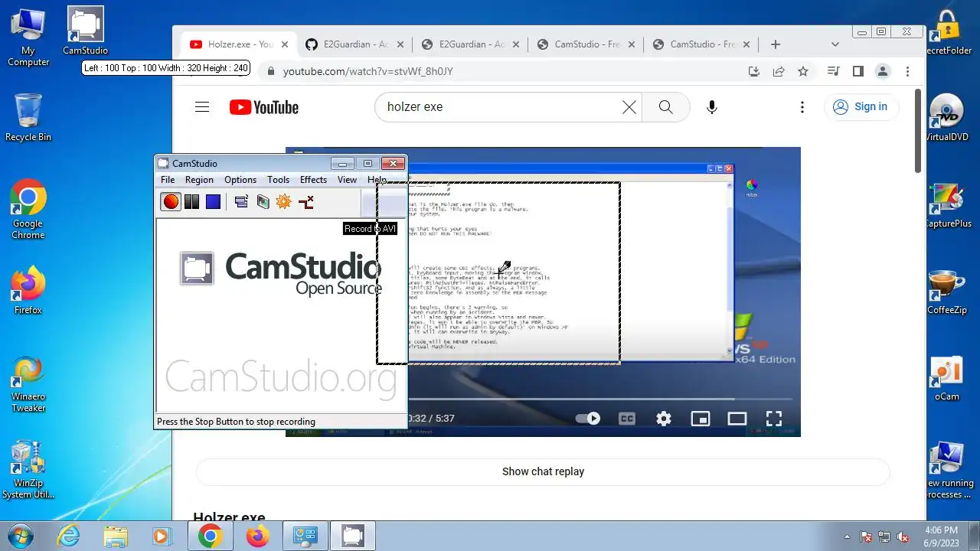This screenshot has width=980, height=551.
Task: Click the YouTube page vertical scrollbar
Action: tap(919, 130)
